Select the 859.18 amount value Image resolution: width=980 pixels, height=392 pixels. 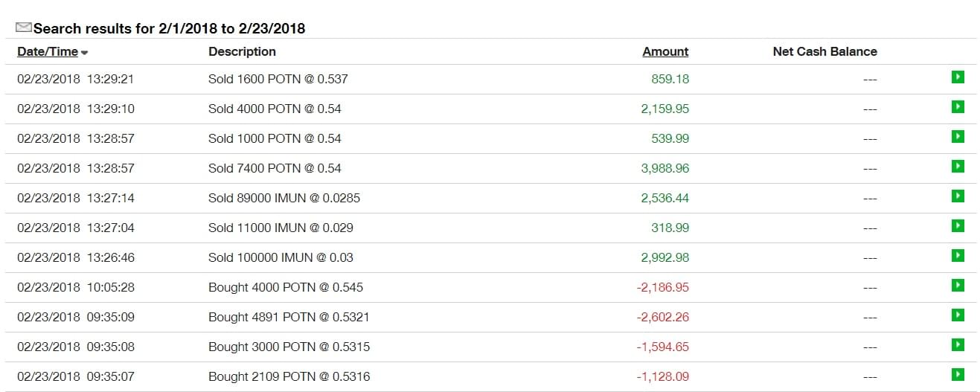pos(670,79)
